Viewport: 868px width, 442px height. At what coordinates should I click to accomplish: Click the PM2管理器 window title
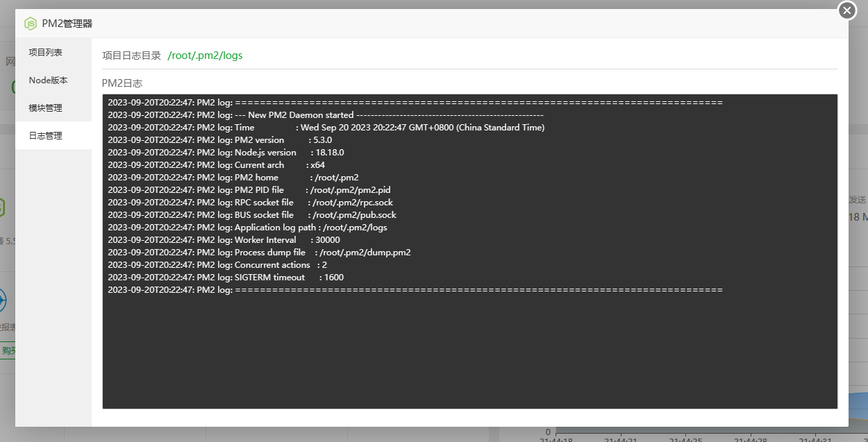coord(67,24)
